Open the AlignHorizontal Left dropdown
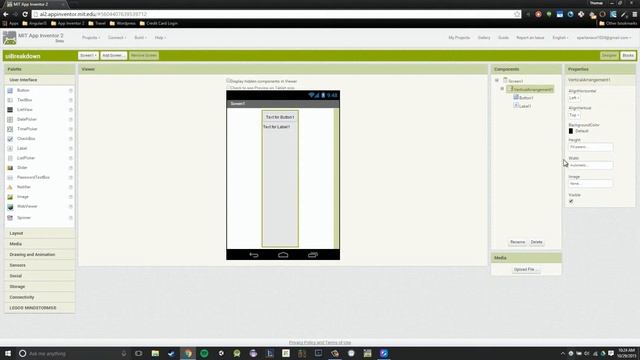This screenshot has height=360, width=640. click(x=574, y=98)
